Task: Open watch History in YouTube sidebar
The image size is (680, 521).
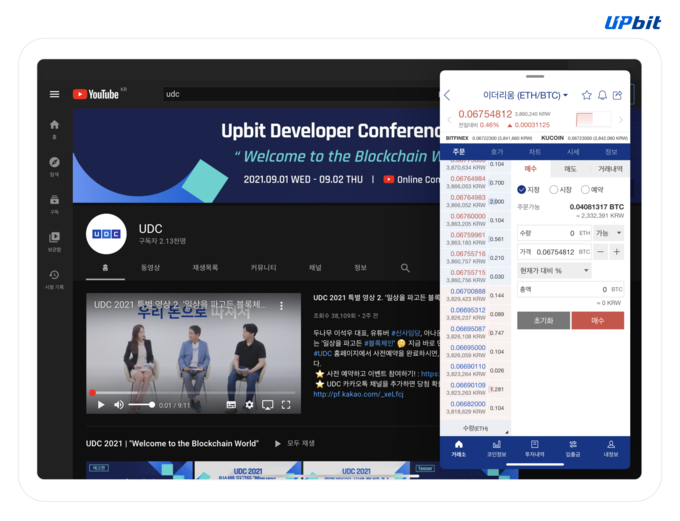Action: pos(54,279)
